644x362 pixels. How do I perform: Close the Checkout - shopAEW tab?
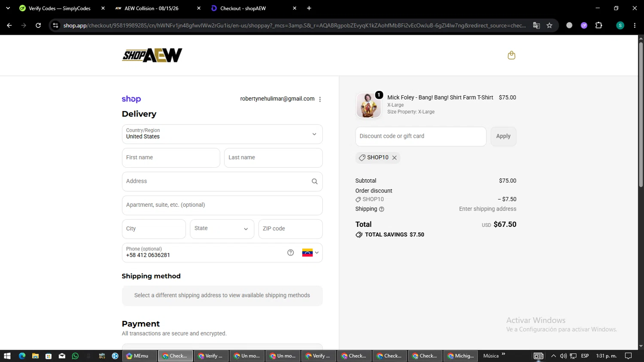pyautogui.click(x=295, y=8)
